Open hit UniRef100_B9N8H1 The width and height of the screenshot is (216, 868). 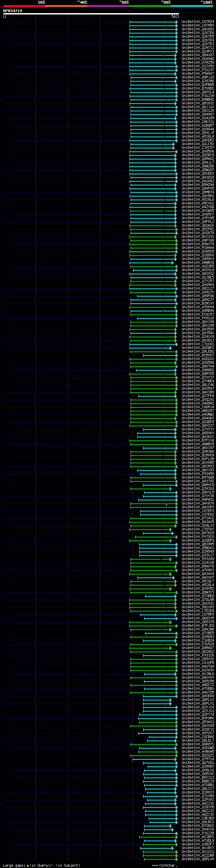point(198,100)
